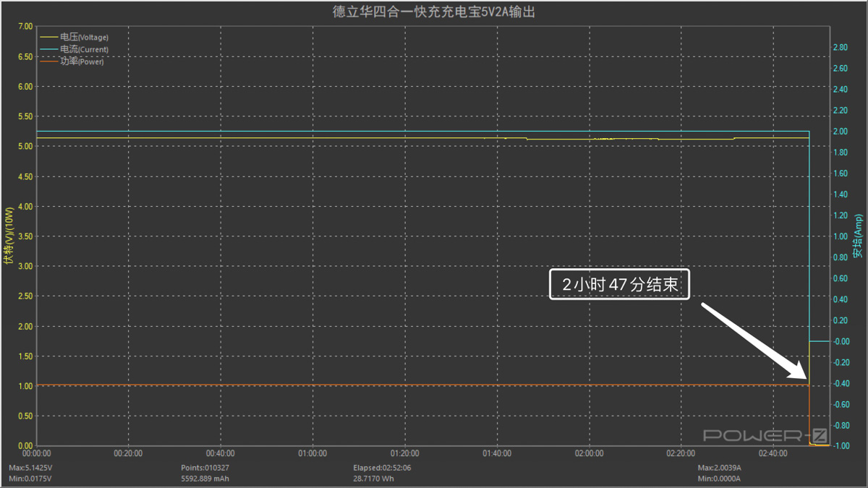Image resolution: width=868 pixels, height=488 pixels.
Task: Click the cyan Current legend line
Action: (x=49, y=49)
